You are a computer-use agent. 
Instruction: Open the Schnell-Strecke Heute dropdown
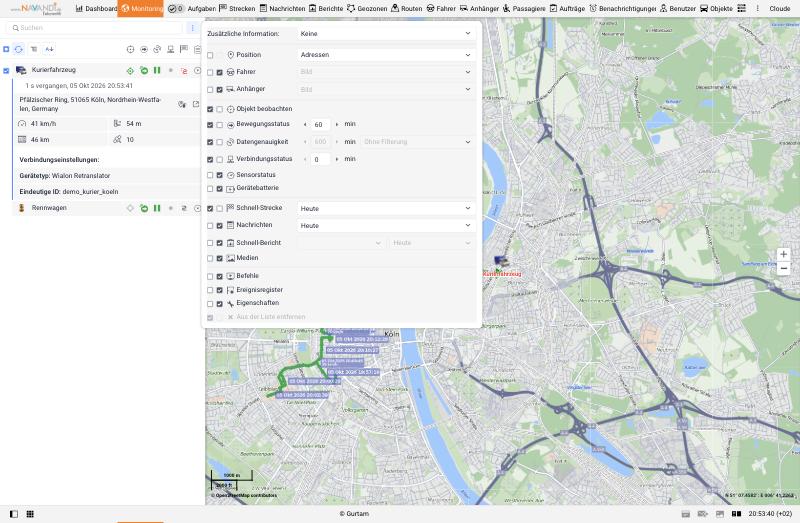point(386,208)
